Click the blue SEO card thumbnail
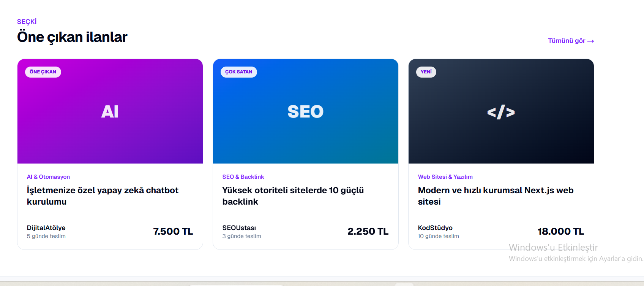The width and height of the screenshot is (644, 286). click(x=306, y=111)
